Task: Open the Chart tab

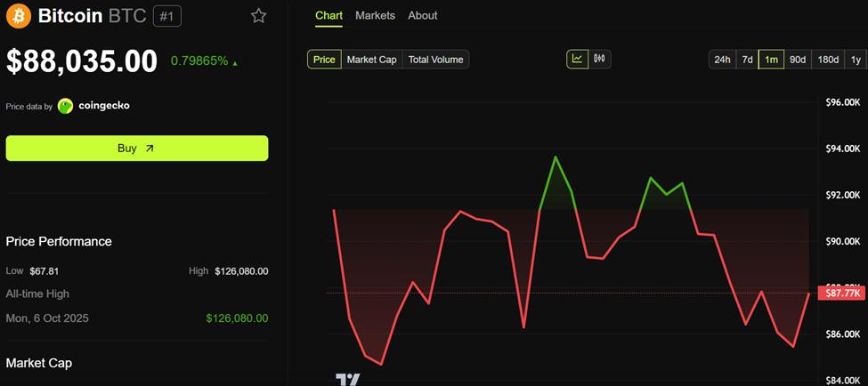Action: tap(328, 15)
